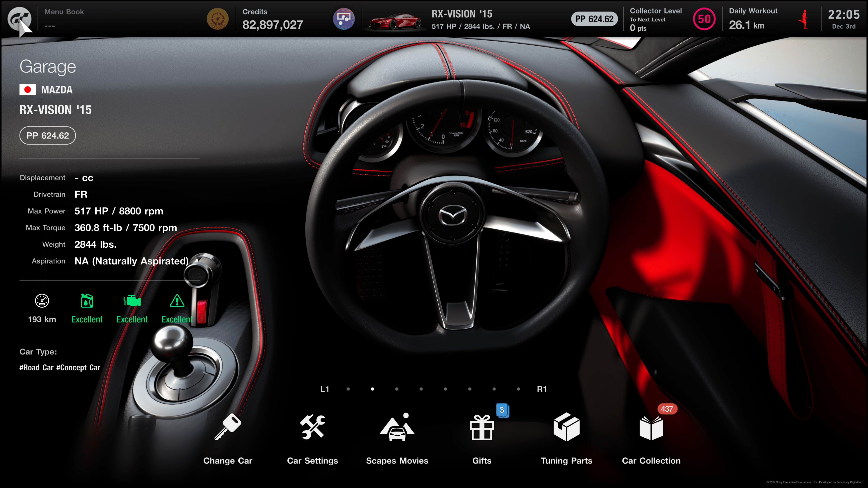Screen dimensions: 868x488
Task: Click the To Next Level 0 pts text
Action: click(x=647, y=24)
